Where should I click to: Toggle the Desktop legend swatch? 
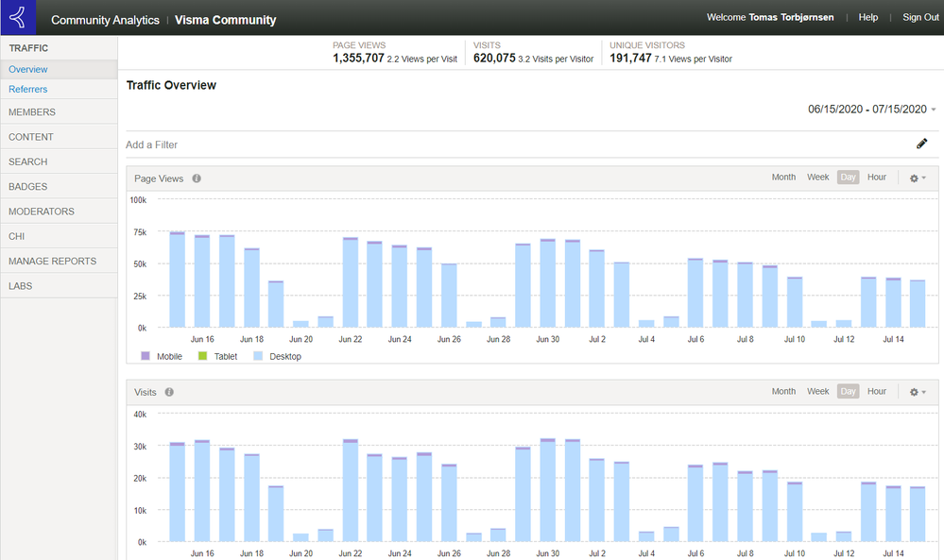coord(258,356)
